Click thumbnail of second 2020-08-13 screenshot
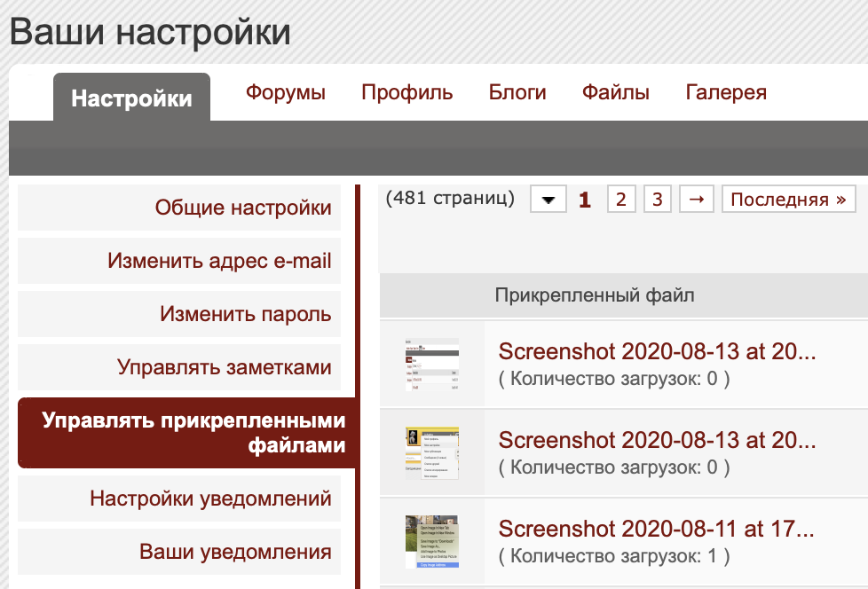868x589 pixels. [x=432, y=453]
